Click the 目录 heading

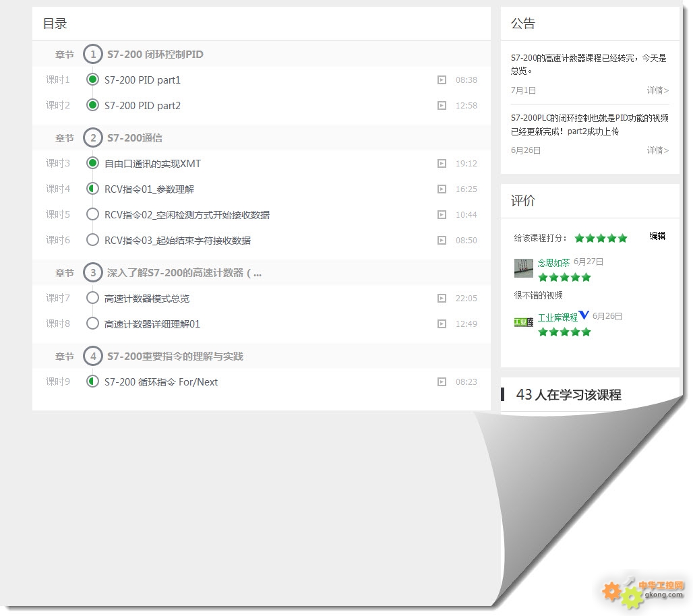pyautogui.click(x=55, y=24)
